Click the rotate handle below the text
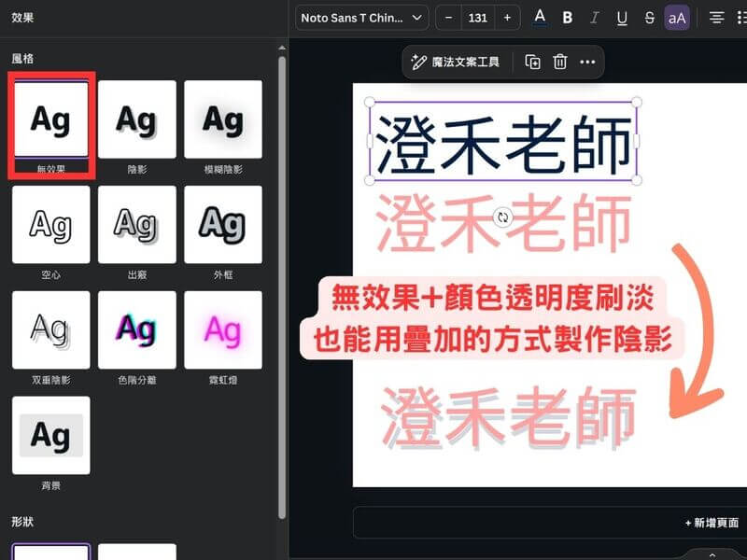The image size is (747, 560). coord(503,217)
